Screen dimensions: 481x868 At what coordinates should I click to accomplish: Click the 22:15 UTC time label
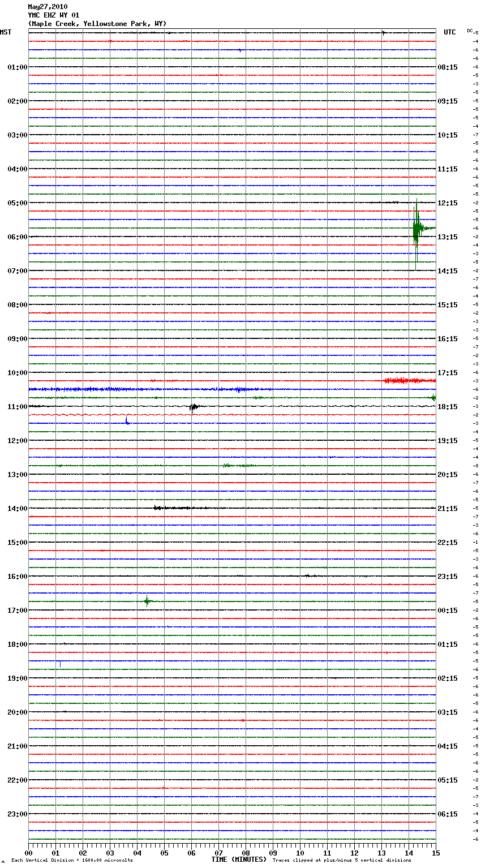448,543
